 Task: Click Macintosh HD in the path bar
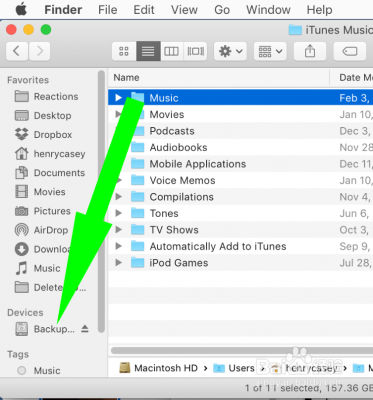click(159, 368)
